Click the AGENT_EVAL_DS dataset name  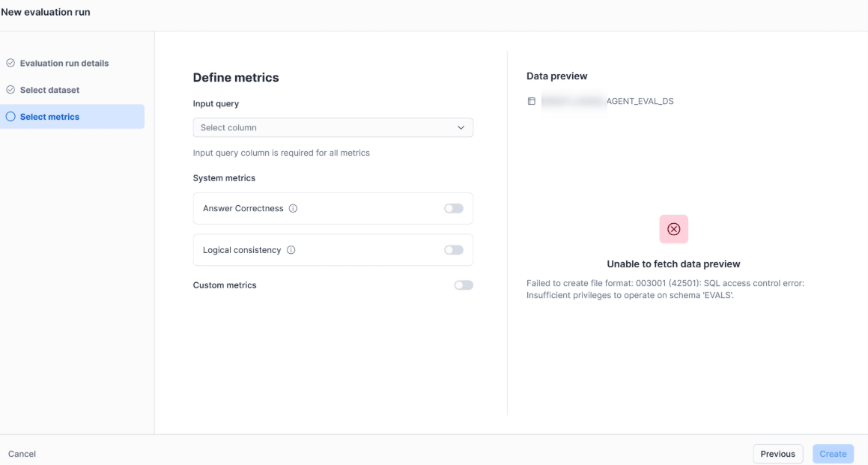click(640, 101)
